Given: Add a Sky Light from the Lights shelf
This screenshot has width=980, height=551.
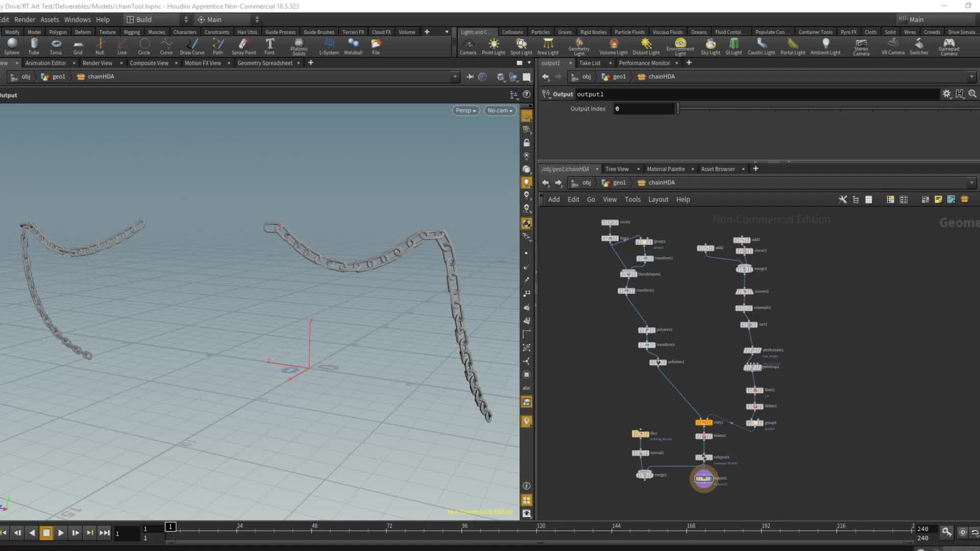Looking at the screenshot, I should [710, 46].
